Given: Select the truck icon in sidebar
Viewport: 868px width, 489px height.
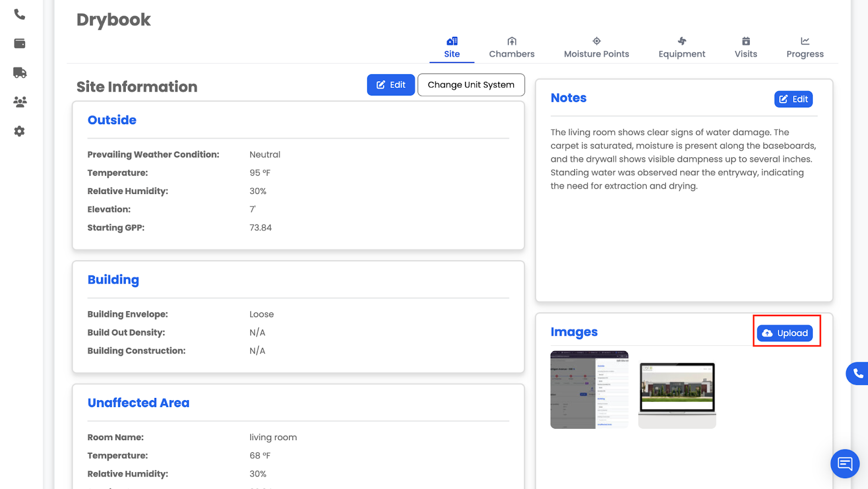Looking at the screenshot, I should tap(20, 73).
